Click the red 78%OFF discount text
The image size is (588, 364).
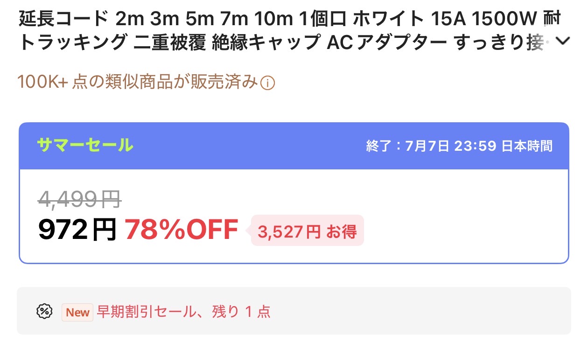click(x=182, y=230)
